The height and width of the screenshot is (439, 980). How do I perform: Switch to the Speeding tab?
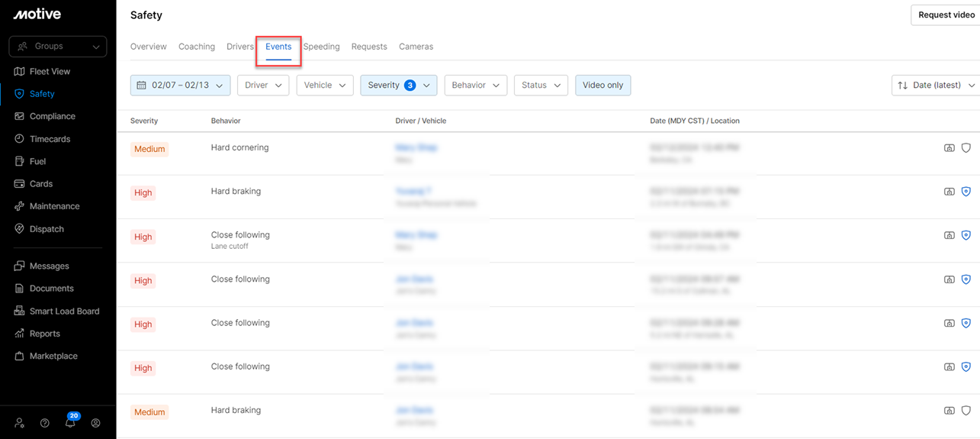[x=321, y=47]
